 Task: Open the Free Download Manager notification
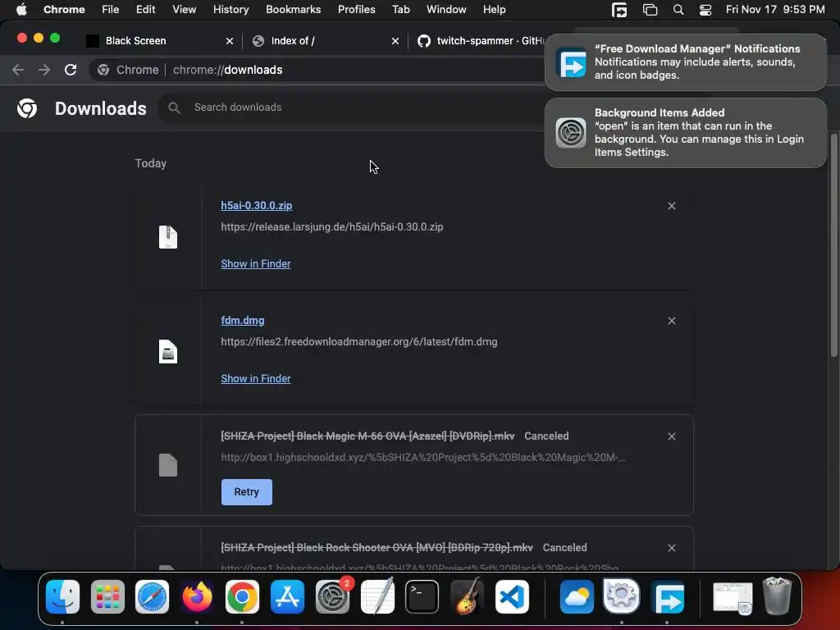(x=685, y=62)
